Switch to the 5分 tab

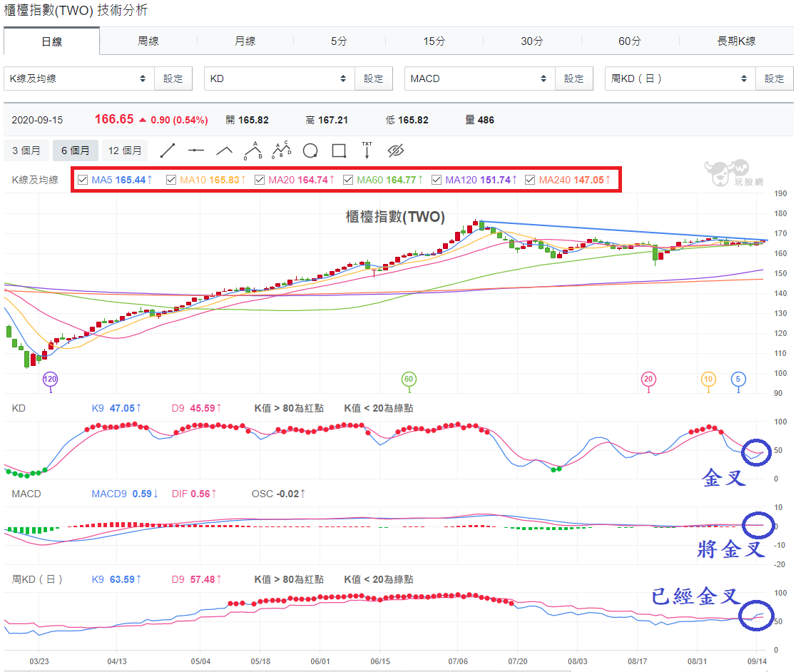(x=339, y=41)
